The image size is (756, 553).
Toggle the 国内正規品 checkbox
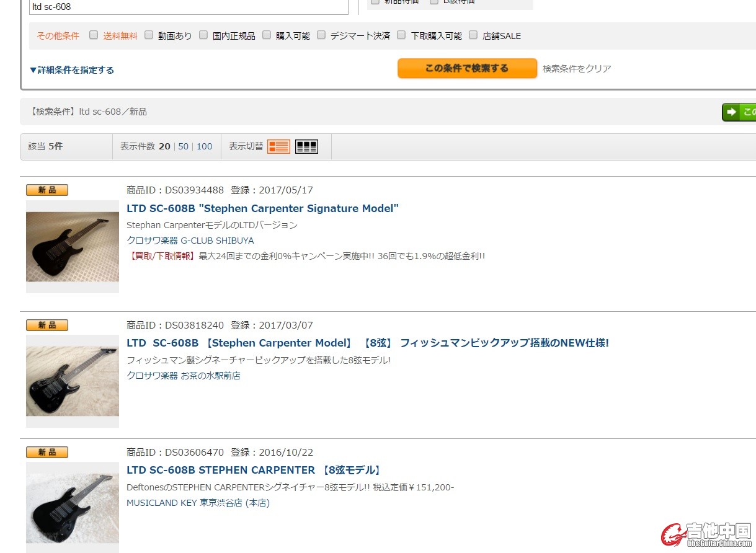tap(203, 35)
